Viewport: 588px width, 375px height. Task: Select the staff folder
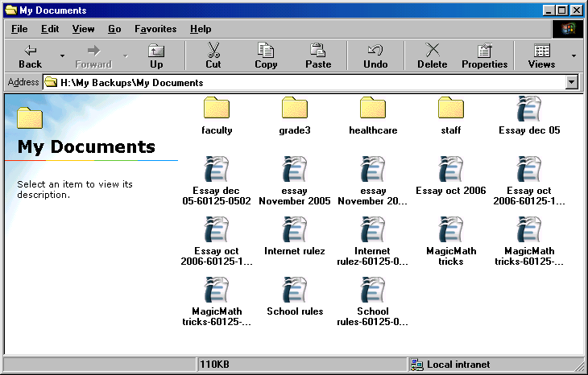[451, 115]
